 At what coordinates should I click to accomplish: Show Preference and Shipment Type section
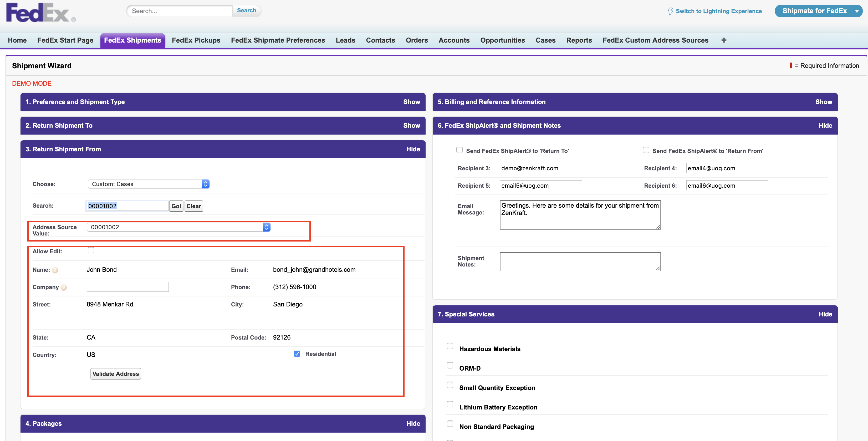click(411, 102)
